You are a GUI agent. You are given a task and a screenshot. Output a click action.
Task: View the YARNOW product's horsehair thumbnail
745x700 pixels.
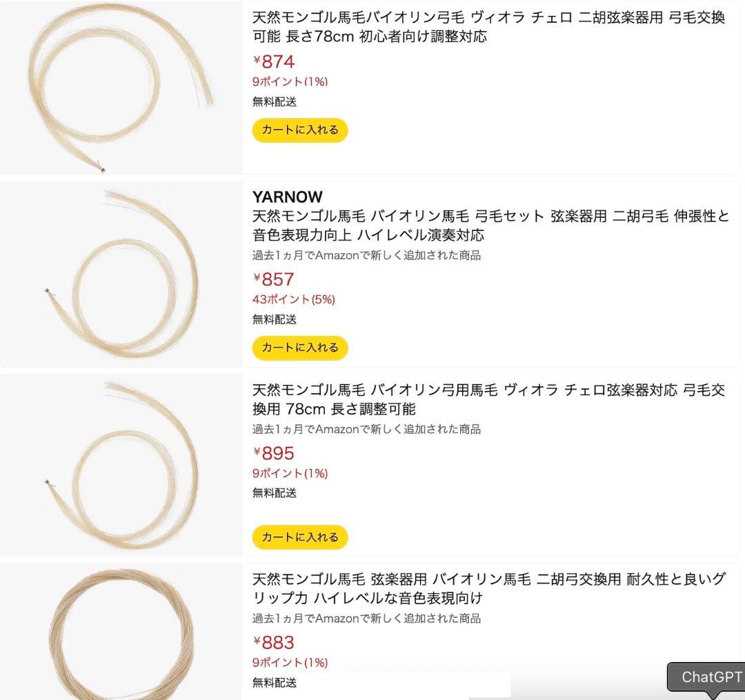pos(121,272)
